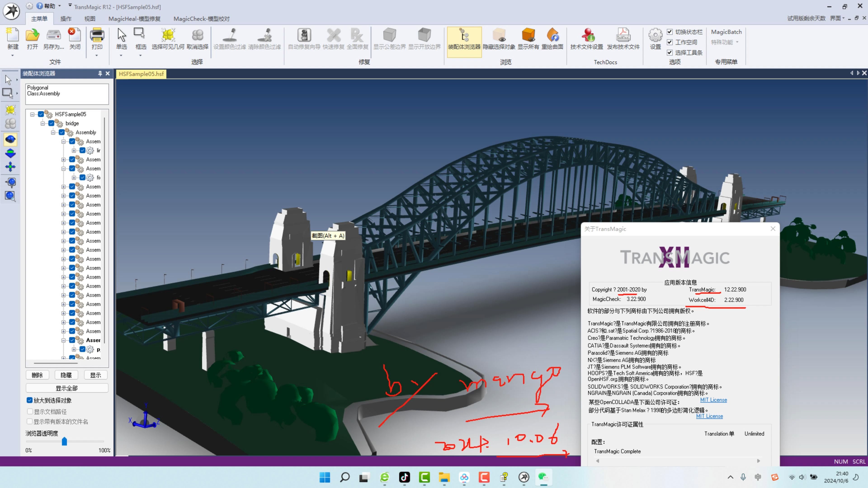Viewport: 868px width, 488px height.
Task: Click the 隐藏 button
Action: tap(66, 375)
